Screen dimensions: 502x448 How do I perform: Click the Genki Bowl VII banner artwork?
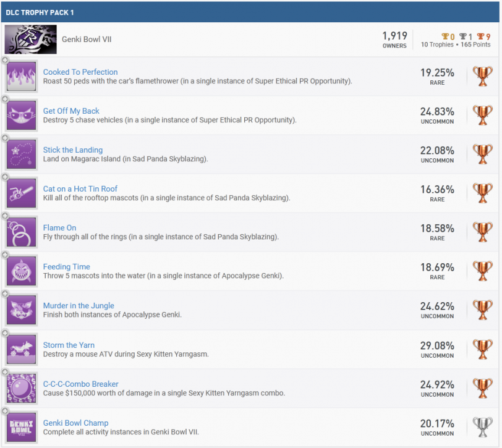pos(30,39)
